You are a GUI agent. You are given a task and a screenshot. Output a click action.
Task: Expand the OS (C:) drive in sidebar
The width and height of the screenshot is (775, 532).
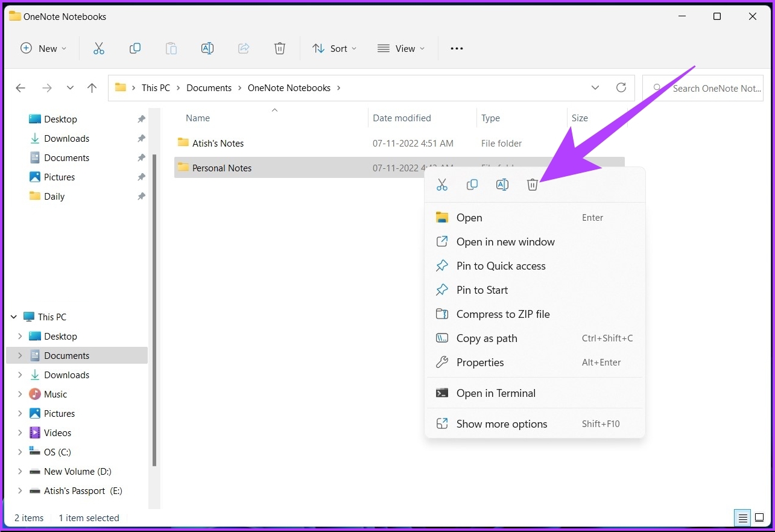point(21,452)
